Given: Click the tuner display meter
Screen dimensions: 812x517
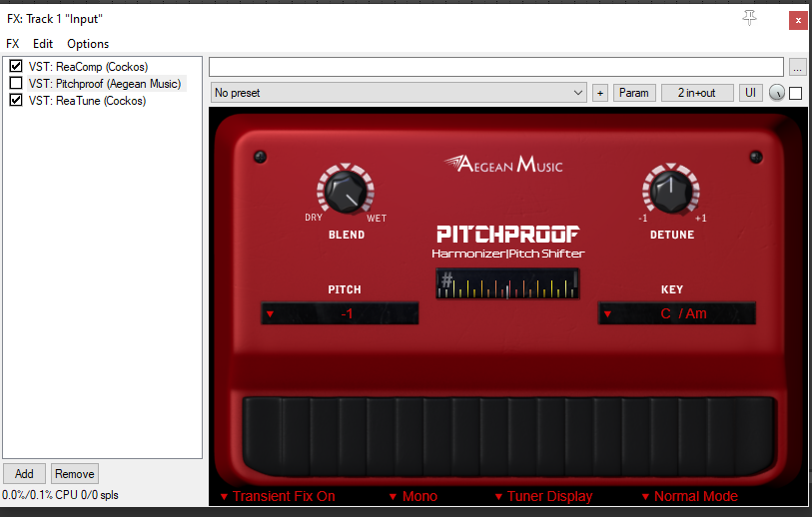Looking at the screenshot, I should coord(507,283).
